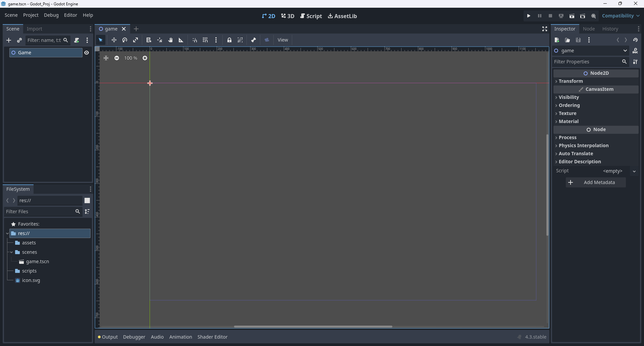
Task: Switch to the Node tab
Action: pyautogui.click(x=589, y=29)
